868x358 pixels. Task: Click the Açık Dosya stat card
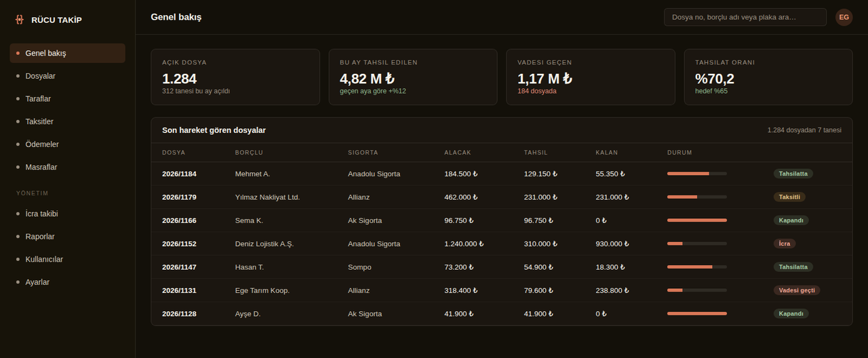235,77
